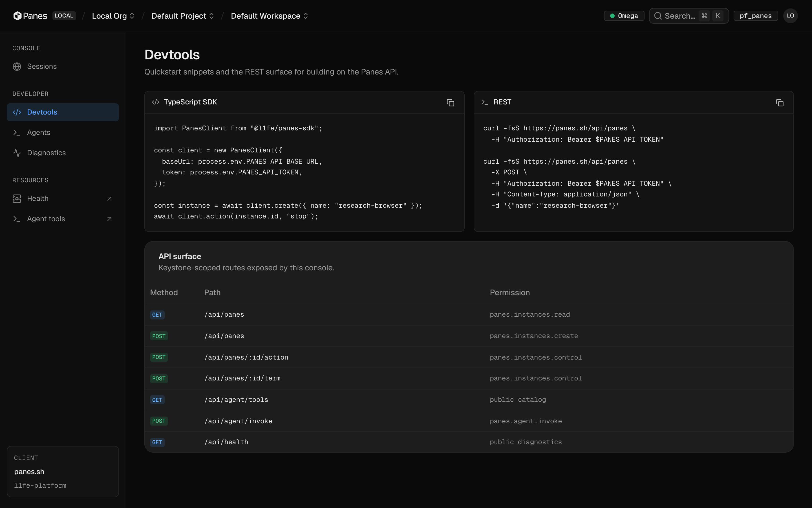Click the GET badge for /api/panes

[157, 315]
